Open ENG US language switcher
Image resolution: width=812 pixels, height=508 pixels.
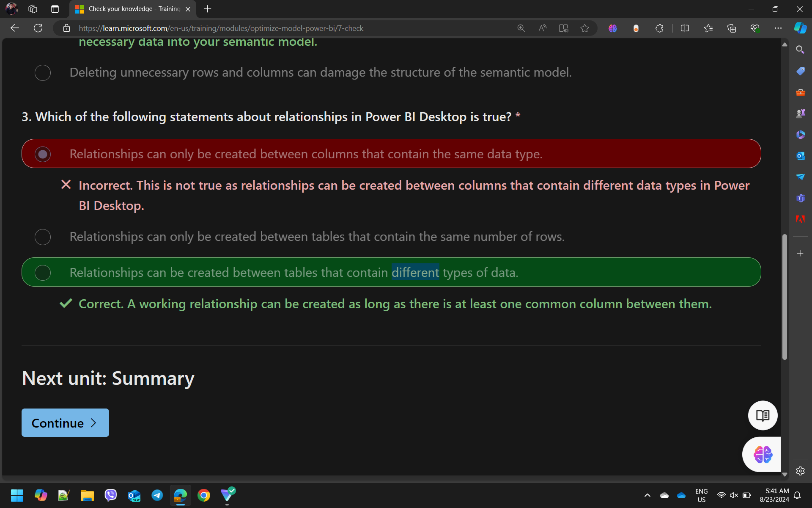point(701,495)
